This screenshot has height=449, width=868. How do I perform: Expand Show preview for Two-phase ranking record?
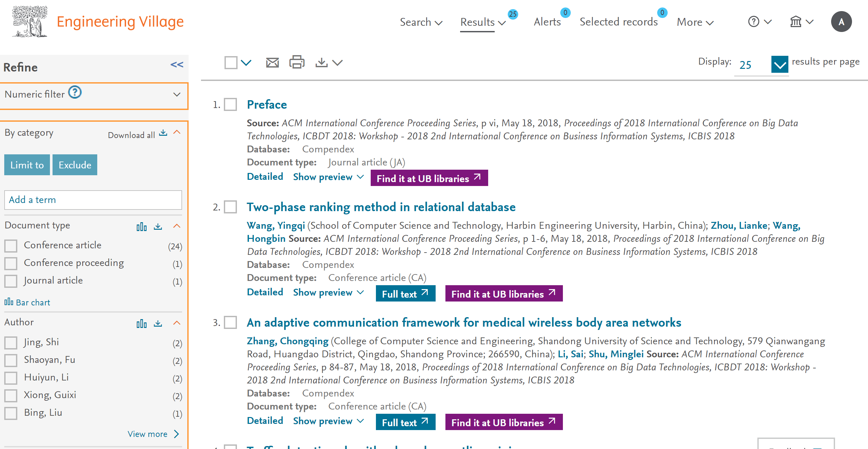pyautogui.click(x=328, y=292)
